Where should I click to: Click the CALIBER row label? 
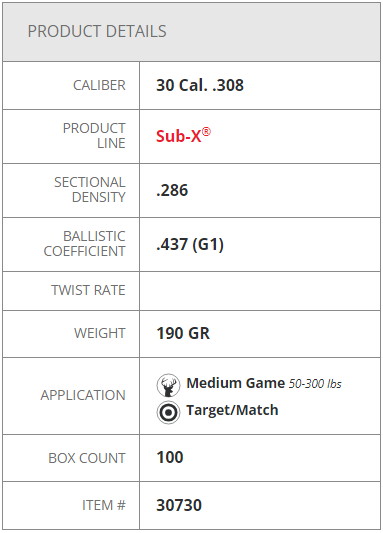point(99,85)
